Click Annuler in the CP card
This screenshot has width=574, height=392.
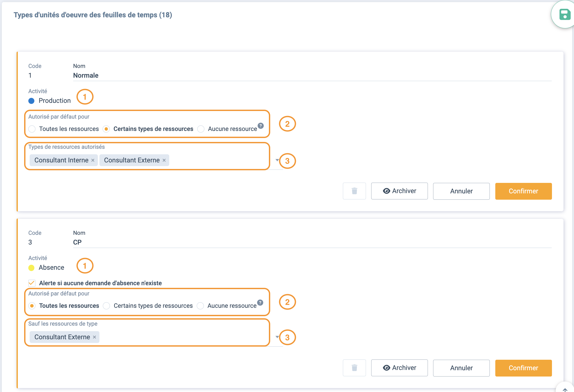coord(461,368)
